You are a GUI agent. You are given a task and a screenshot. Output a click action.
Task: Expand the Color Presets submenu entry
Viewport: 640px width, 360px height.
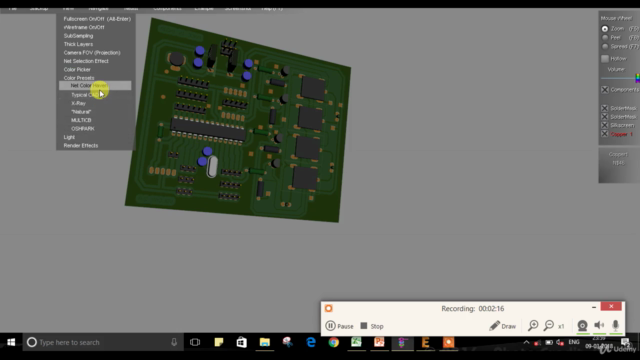(79, 78)
